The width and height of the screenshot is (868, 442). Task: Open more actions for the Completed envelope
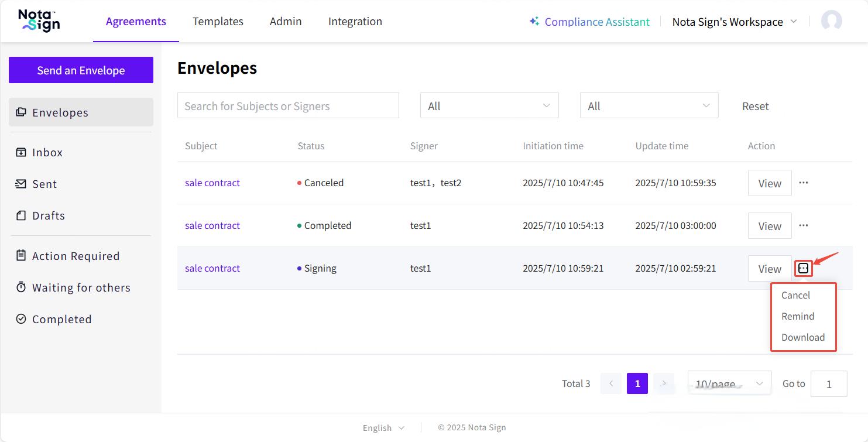[x=803, y=225]
